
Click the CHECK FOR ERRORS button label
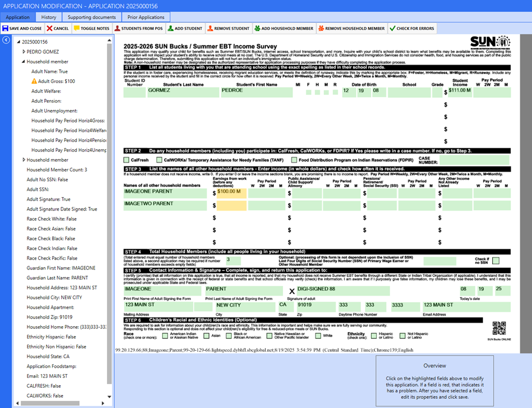(415, 28)
